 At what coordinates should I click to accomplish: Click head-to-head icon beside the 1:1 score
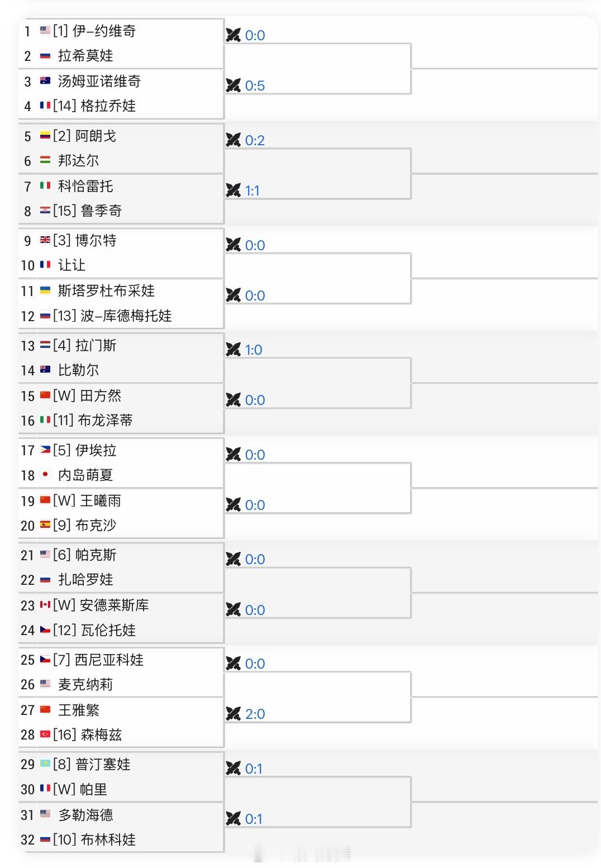(x=233, y=190)
